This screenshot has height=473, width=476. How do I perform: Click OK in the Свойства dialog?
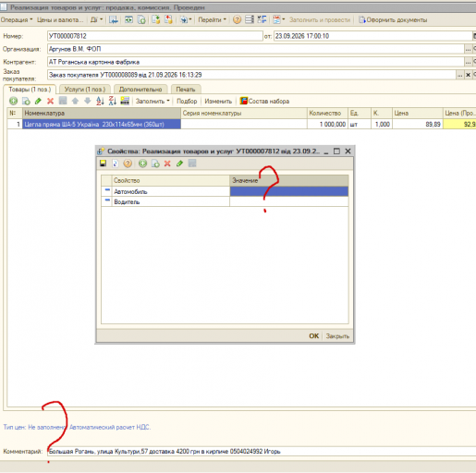tap(314, 335)
